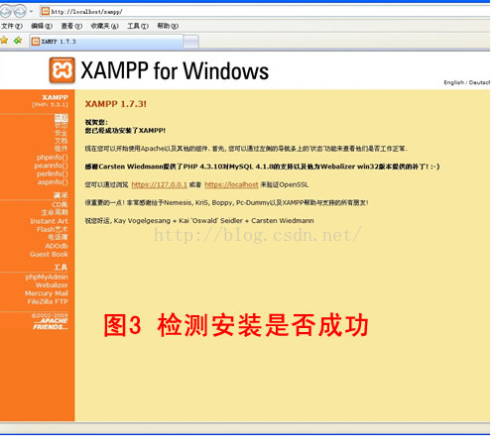Screen dimensions: 496x448
Task: Click the Carsten Wiedmann thanks paragraph
Action: click(262, 167)
